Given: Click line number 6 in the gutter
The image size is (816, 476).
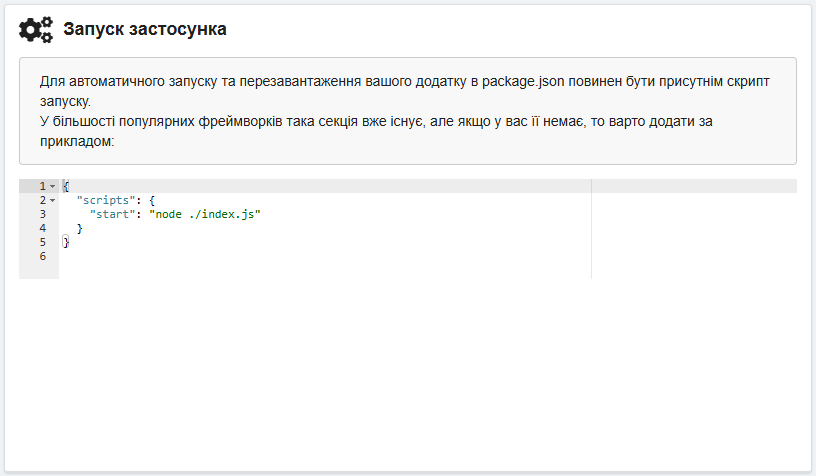Looking at the screenshot, I should [42, 257].
